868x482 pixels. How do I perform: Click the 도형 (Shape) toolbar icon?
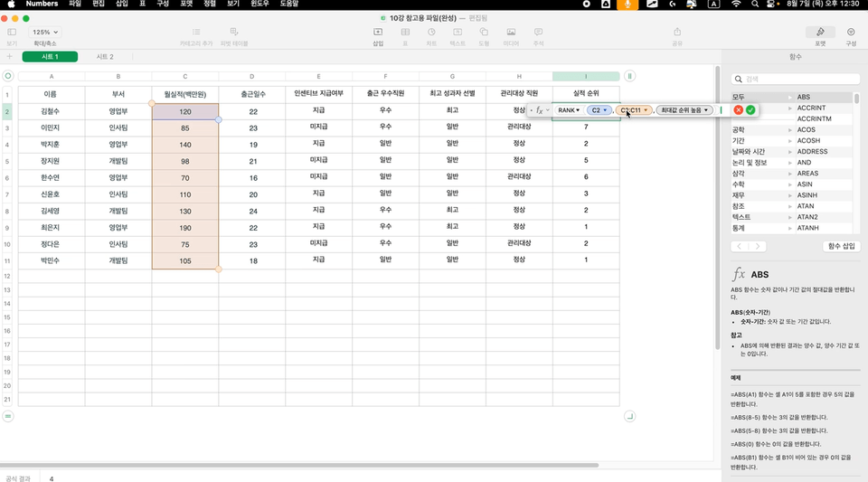pos(484,32)
